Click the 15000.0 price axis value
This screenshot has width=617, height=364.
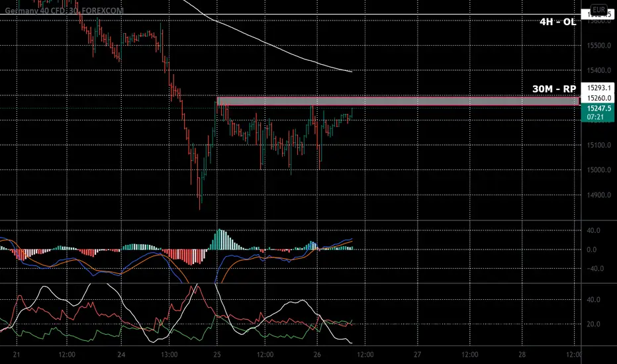[599, 170]
